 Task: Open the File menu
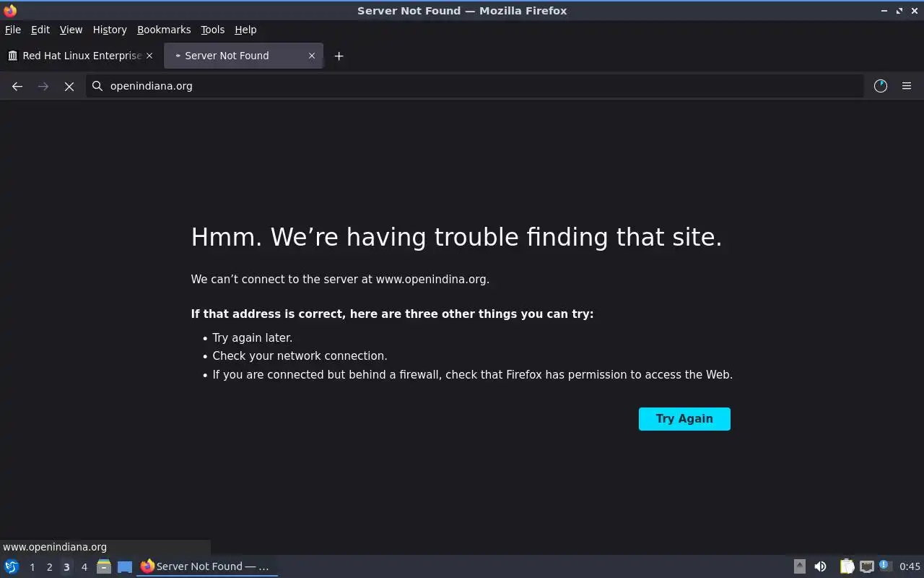(x=13, y=30)
